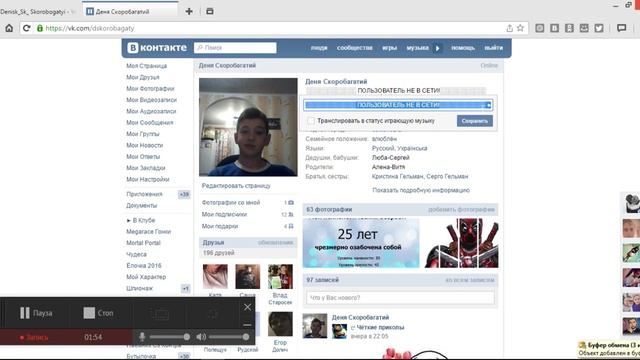Open 'Елочка 2016' app link
Viewport: 640px width, 360px height.
(144, 266)
